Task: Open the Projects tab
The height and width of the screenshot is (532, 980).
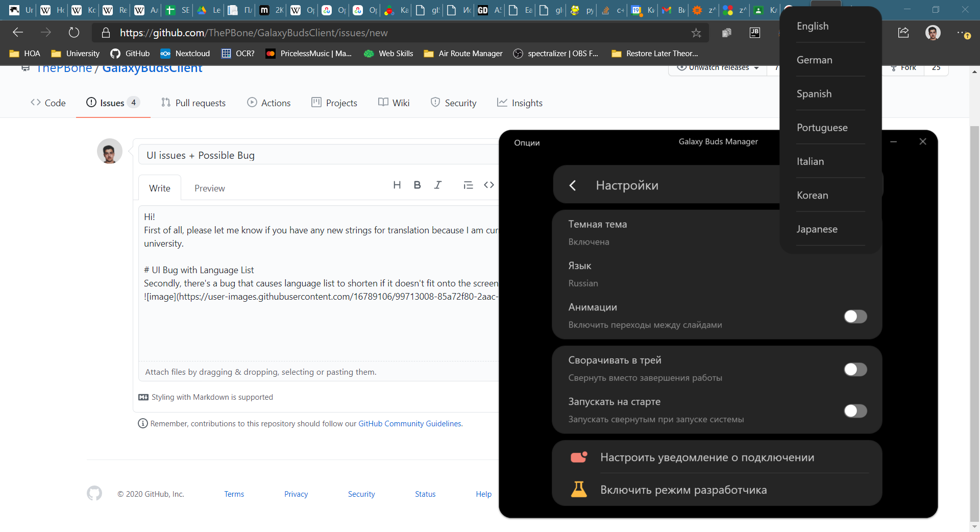Action: 334,103
